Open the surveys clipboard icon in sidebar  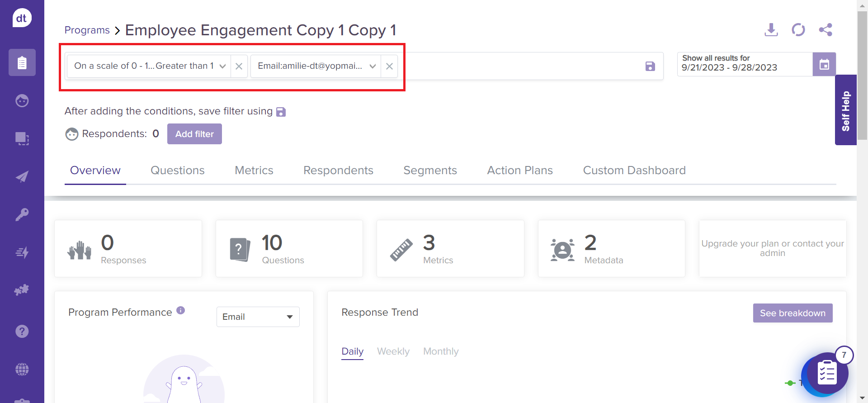(22, 62)
